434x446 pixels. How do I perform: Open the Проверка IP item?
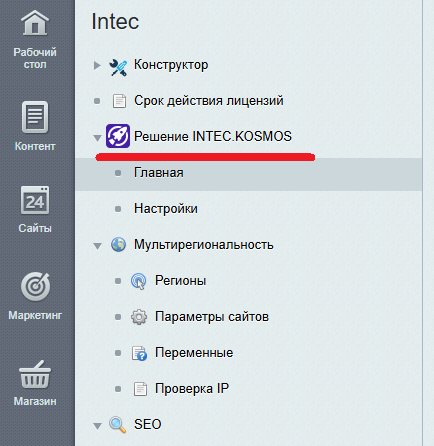click(192, 388)
